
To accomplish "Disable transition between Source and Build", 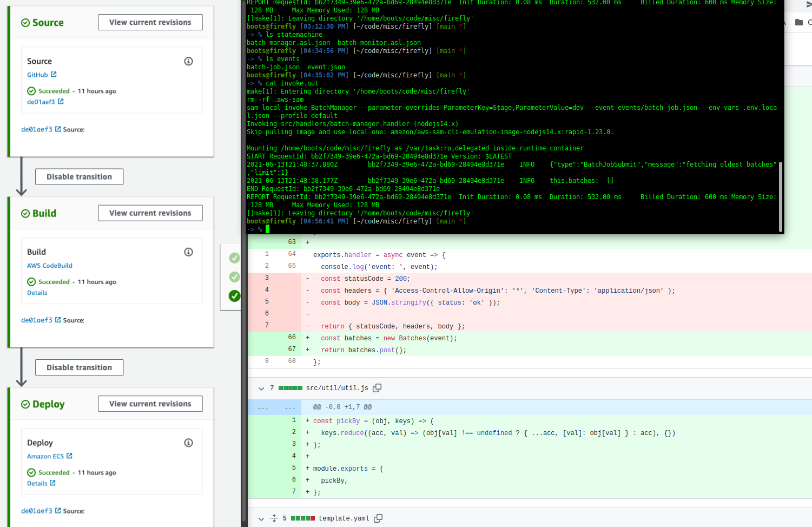I will (x=79, y=177).
